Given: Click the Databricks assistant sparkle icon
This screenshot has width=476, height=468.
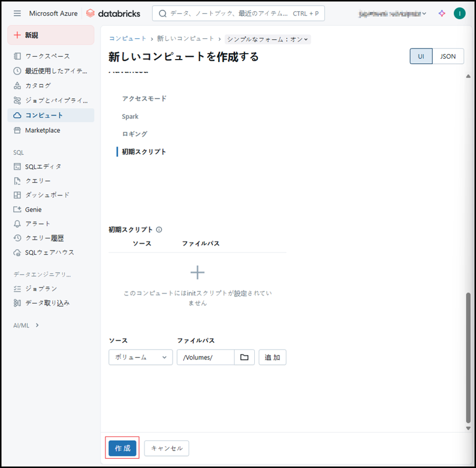Looking at the screenshot, I should pos(441,13).
